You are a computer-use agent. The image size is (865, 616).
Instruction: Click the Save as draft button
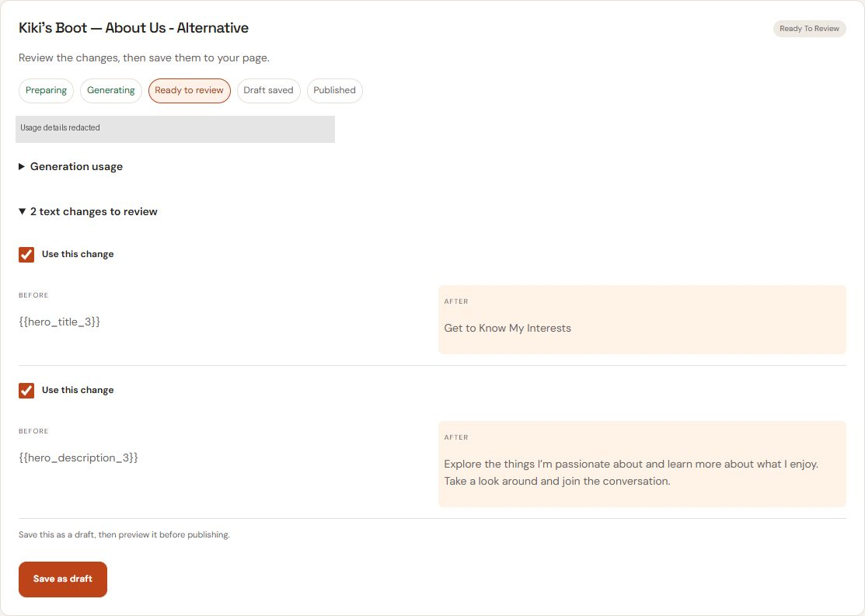(63, 579)
